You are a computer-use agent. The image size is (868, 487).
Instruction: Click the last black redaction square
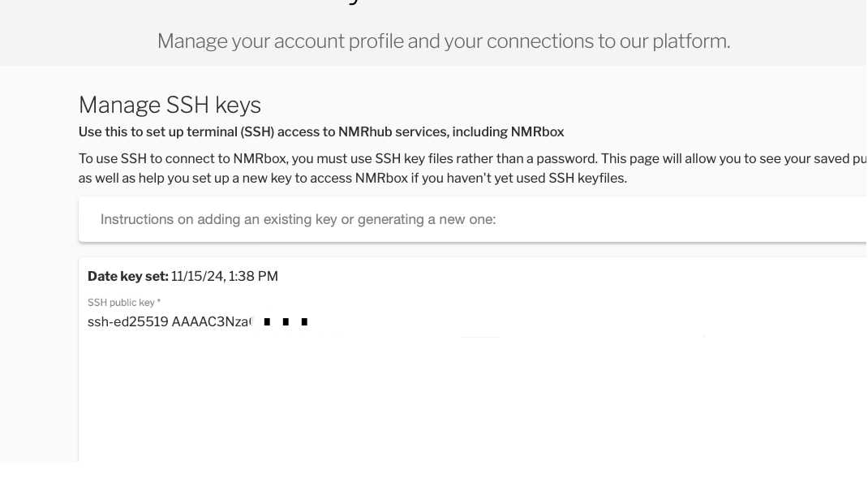tap(304, 322)
